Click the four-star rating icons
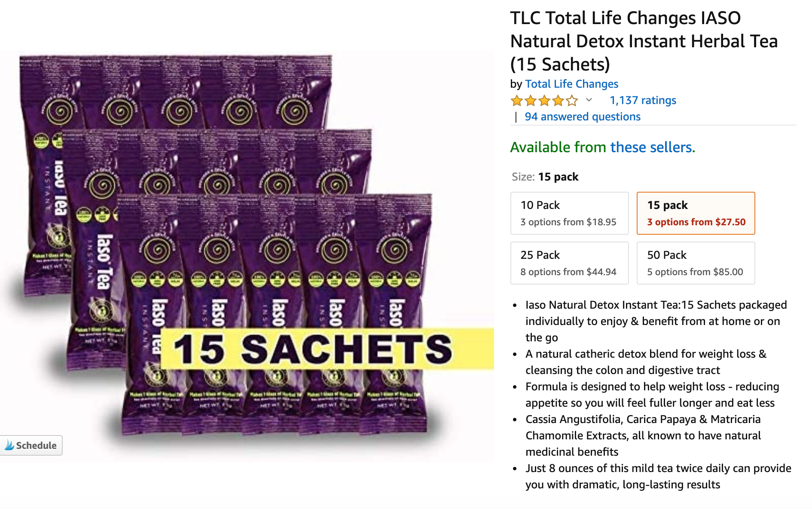The width and height of the screenshot is (812, 509). point(544,101)
